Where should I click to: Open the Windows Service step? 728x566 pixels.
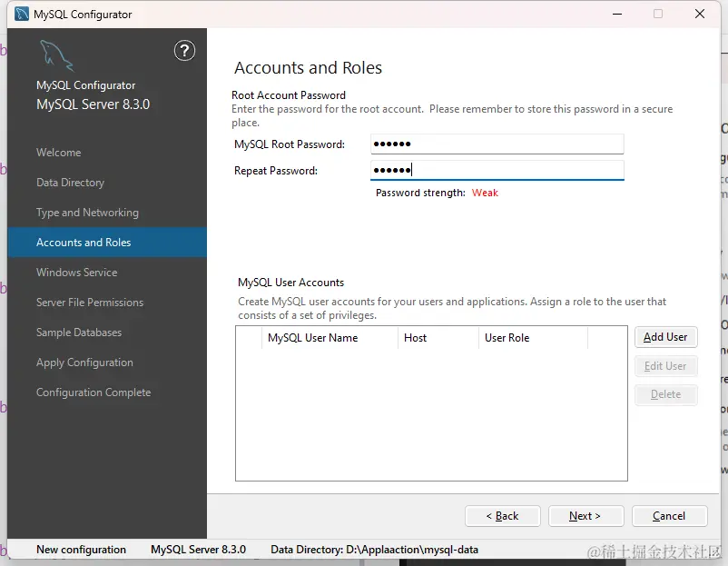click(76, 273)
